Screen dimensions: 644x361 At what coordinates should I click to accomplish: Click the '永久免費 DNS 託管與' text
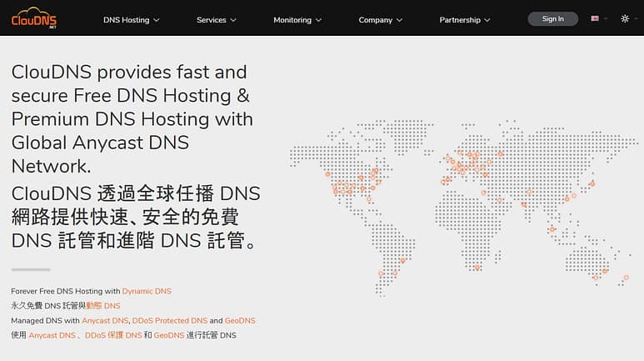point(48,306)
